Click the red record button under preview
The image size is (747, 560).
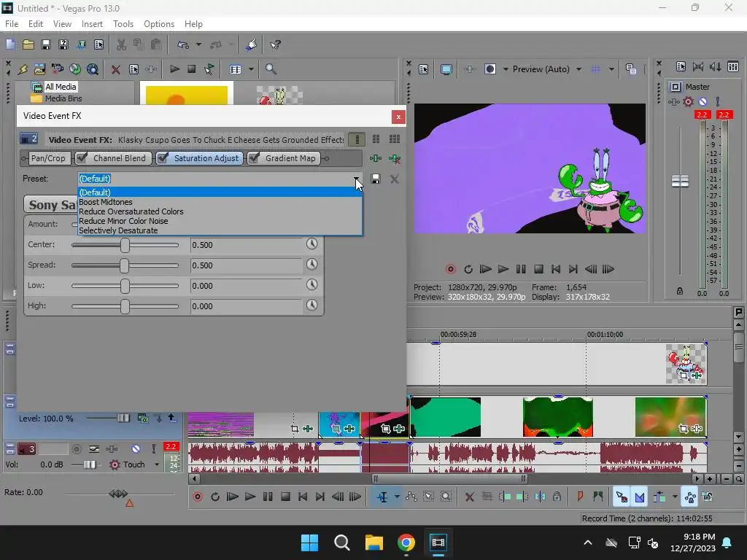[x=450, y=269]
